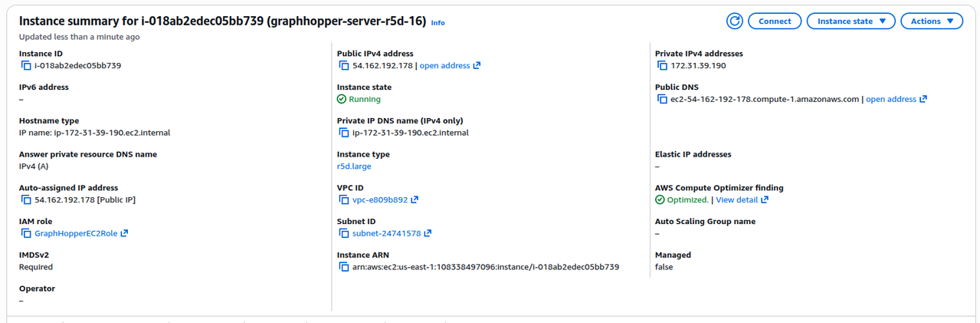Viewport: 980px width, 323px height.
Task: Copy the Public DNS name
Action: point(662,99)
